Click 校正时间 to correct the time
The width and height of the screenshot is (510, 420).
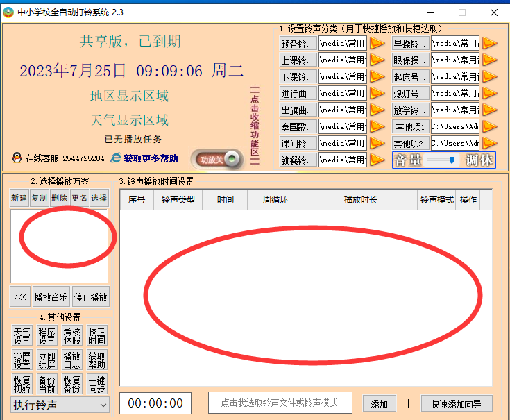pyautogui.click(x=97, y=335)
